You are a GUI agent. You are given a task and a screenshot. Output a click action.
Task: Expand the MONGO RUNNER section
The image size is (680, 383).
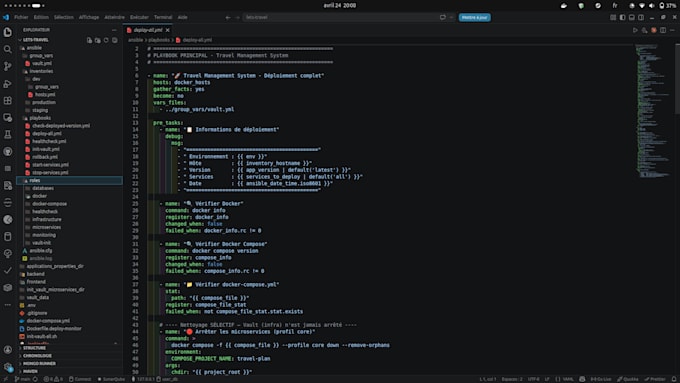pos(69,363)
